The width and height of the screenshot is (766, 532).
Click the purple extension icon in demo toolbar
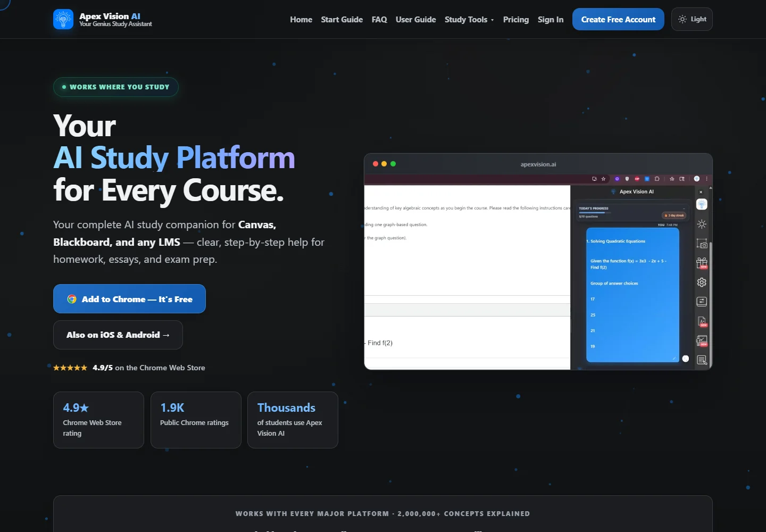(x=617, y=179)
